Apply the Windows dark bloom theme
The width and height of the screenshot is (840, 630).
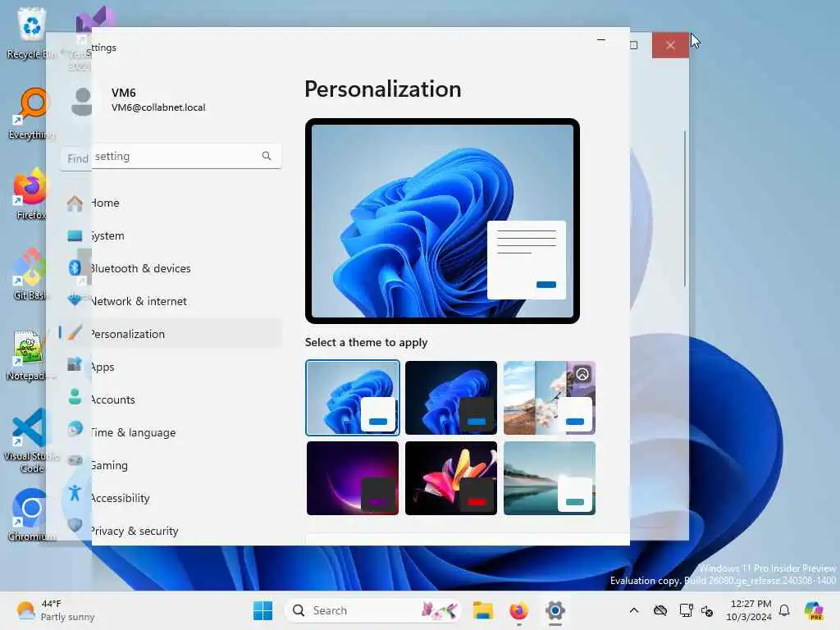pyautogui.click(x=451, y=398)
